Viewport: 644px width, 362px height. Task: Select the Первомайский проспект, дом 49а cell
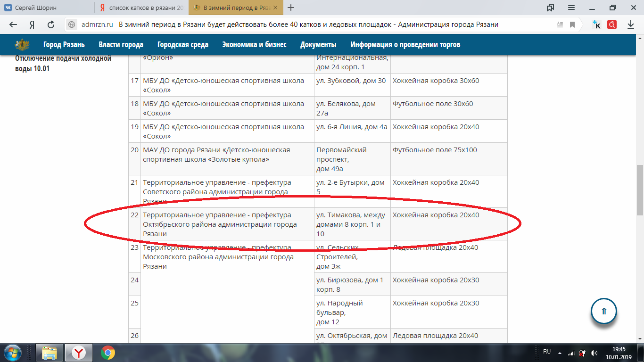[x=352, y=159]
